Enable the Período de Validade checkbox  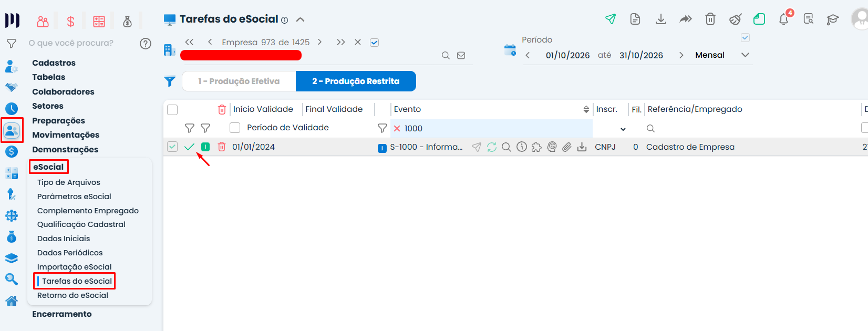235,128
